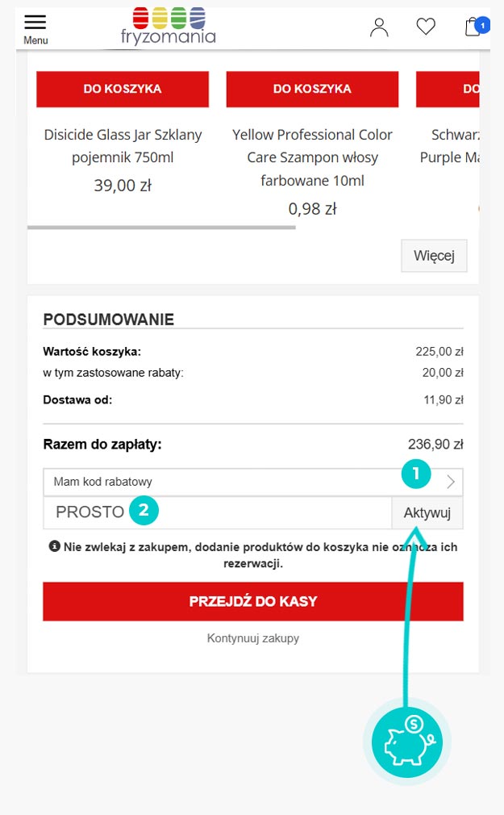Screen dimensions: 504x815
Task: Activate the discount code with Aktywuj
Action: (x=427, y=513)
